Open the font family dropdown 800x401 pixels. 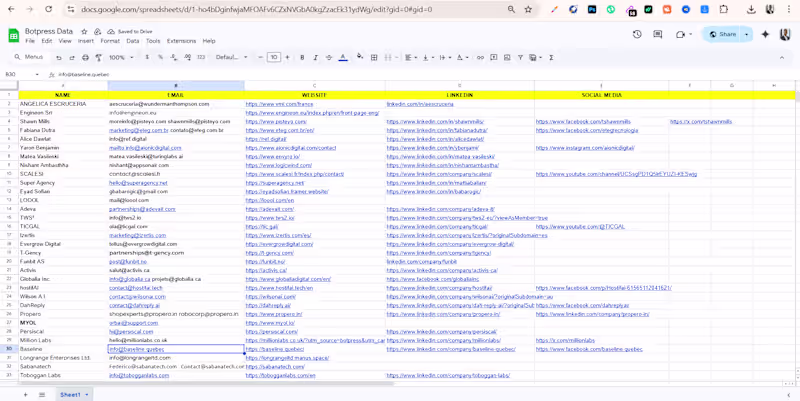click(232, 58)
